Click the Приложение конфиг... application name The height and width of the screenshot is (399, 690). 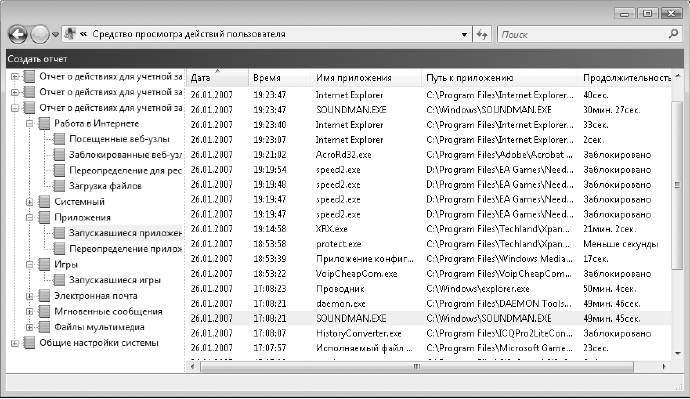click(365, 259)
